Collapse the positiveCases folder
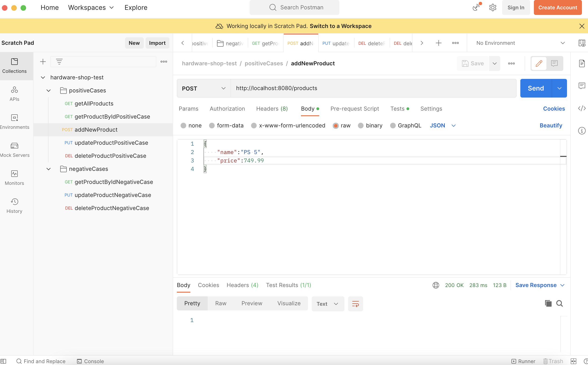Viewport: 588px width, 365px height. point(49,91)
